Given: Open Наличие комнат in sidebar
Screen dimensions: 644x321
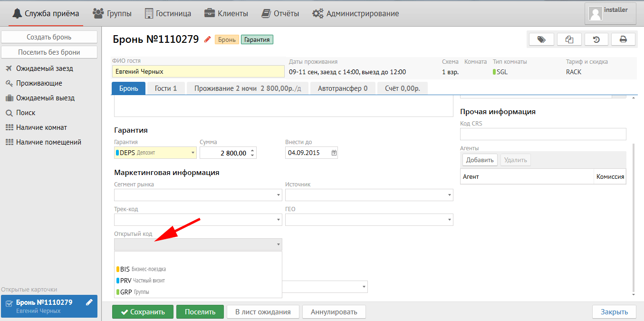Looking at the screenshot, I should 41,127.
